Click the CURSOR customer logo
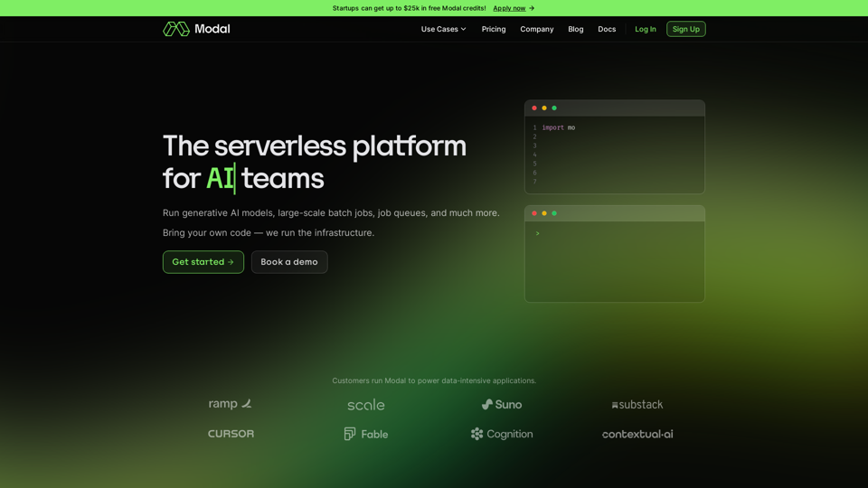The width and height of the screenshot is (868, 488). 231,434
